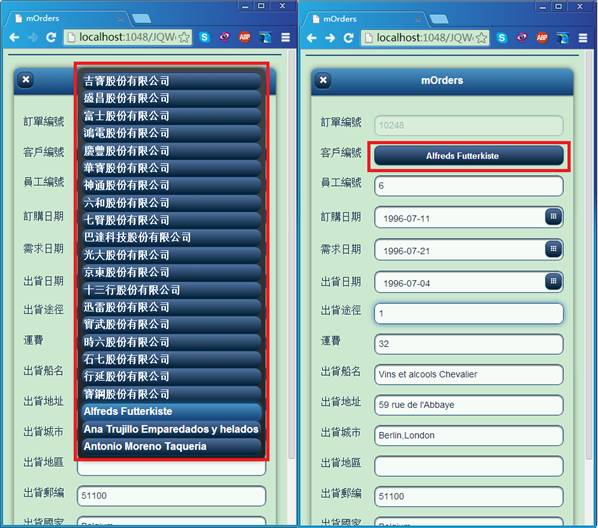Go back in the right browser window
This screenshot has height=528, width=598.
[312, 38]
